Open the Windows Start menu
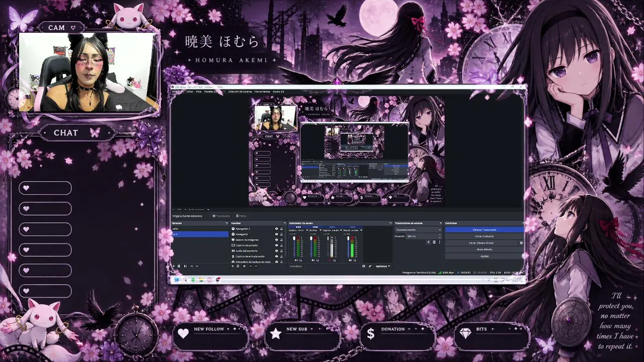644x362 pixels. 177,280
